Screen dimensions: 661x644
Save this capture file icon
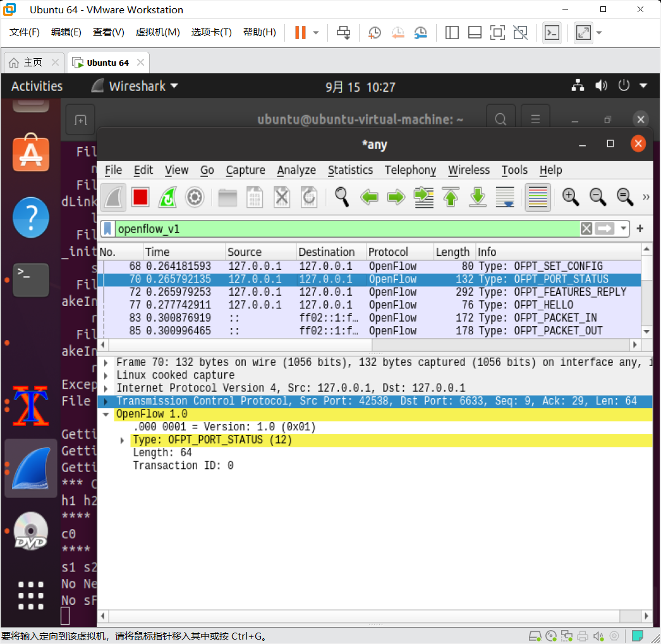pos(255,197)
